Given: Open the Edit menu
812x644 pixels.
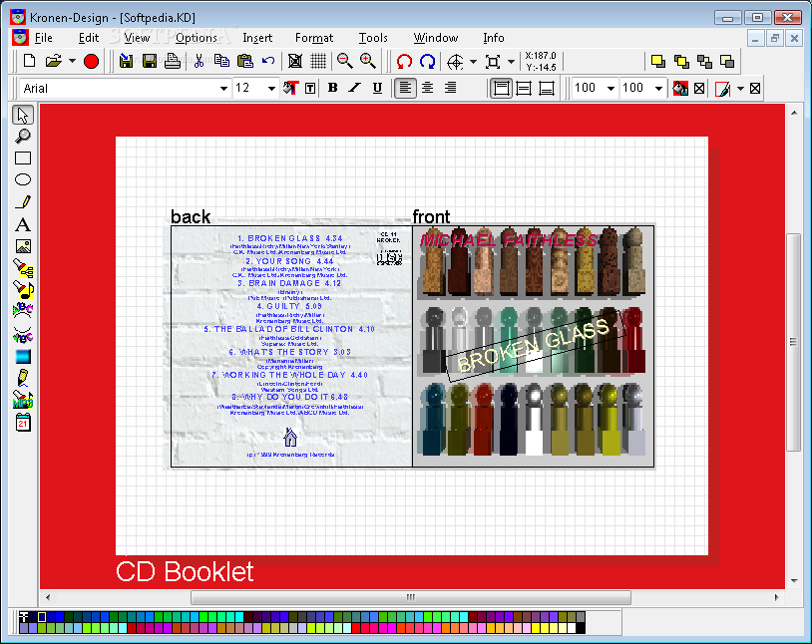Looking at the screenshot, I should [x=89, y=38].
